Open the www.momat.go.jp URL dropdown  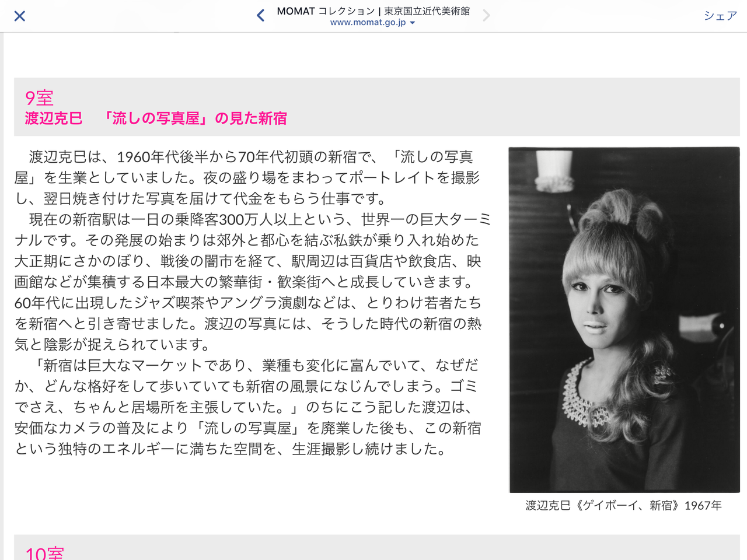point(373,22)
